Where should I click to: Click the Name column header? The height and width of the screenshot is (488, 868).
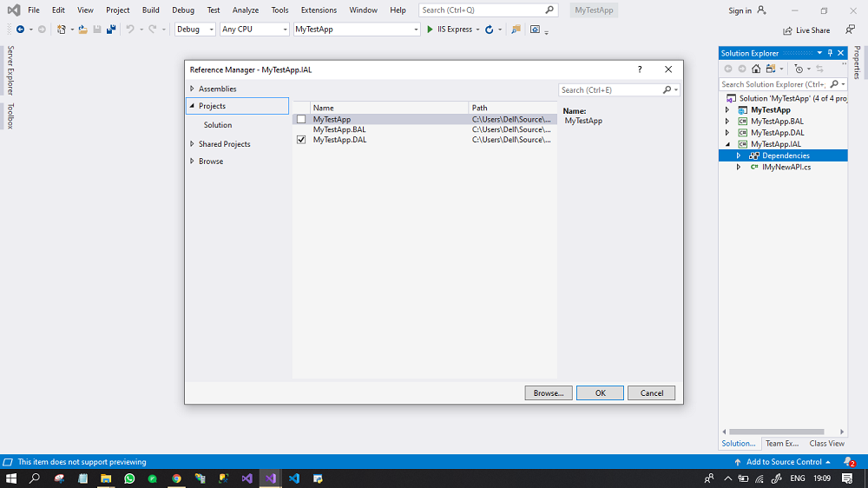point(389,108)
